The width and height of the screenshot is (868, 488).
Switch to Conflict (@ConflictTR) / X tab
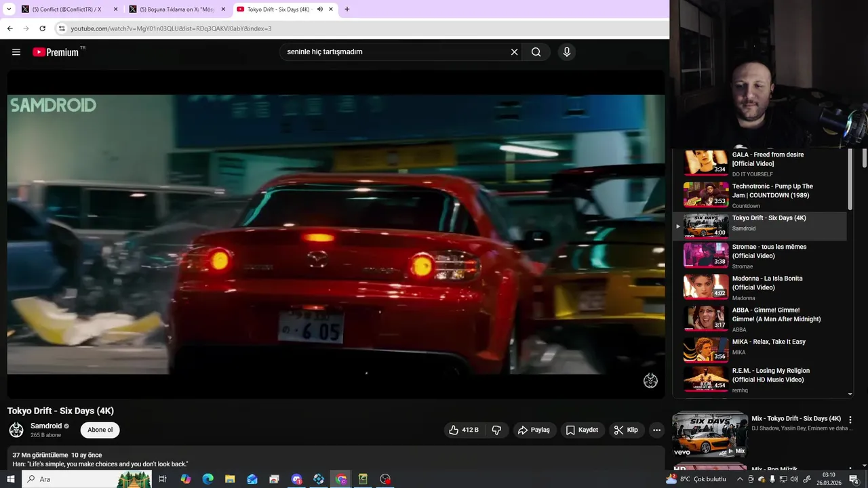[x=68, y=9]
